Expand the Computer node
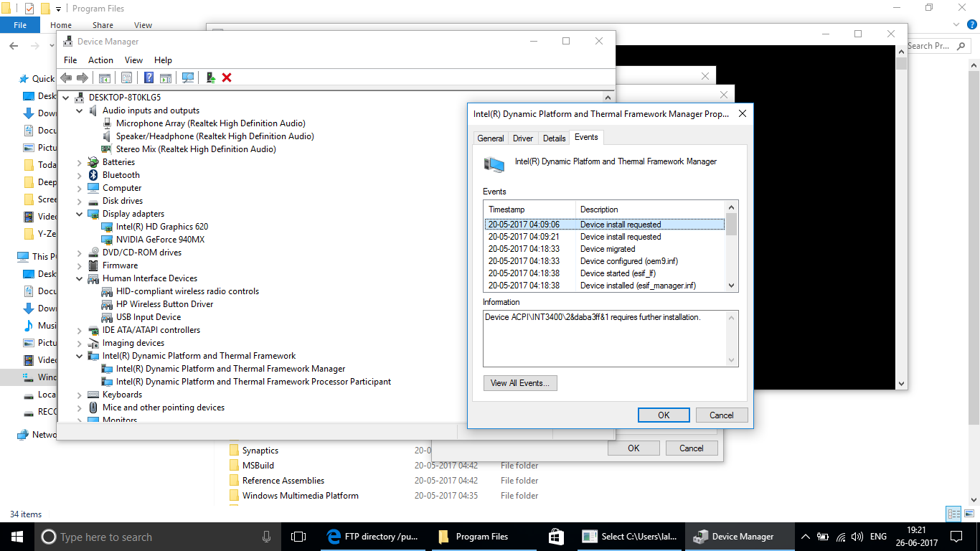Screen dimensions: 980x551 (80, 188)
